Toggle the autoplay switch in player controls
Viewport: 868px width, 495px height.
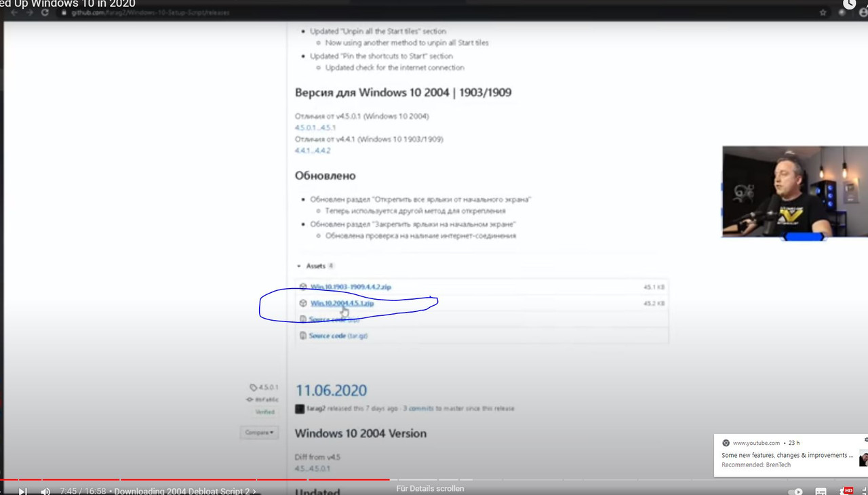[x=795, y=492]
